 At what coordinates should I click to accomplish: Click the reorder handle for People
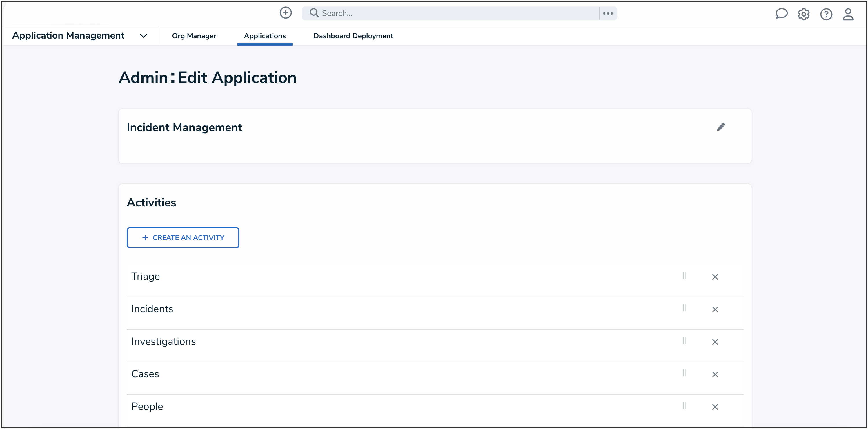[x=685, y=406]
